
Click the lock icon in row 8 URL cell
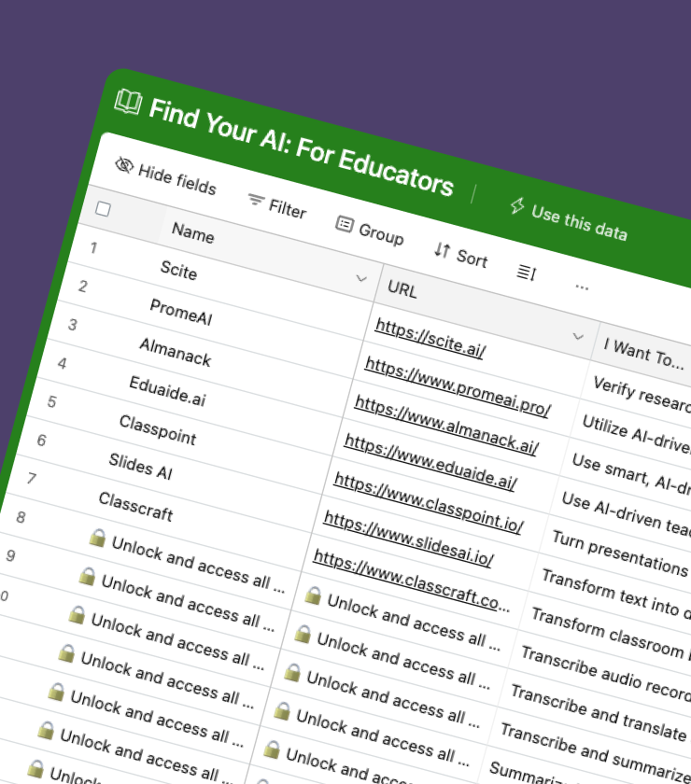tap(313, 595)
